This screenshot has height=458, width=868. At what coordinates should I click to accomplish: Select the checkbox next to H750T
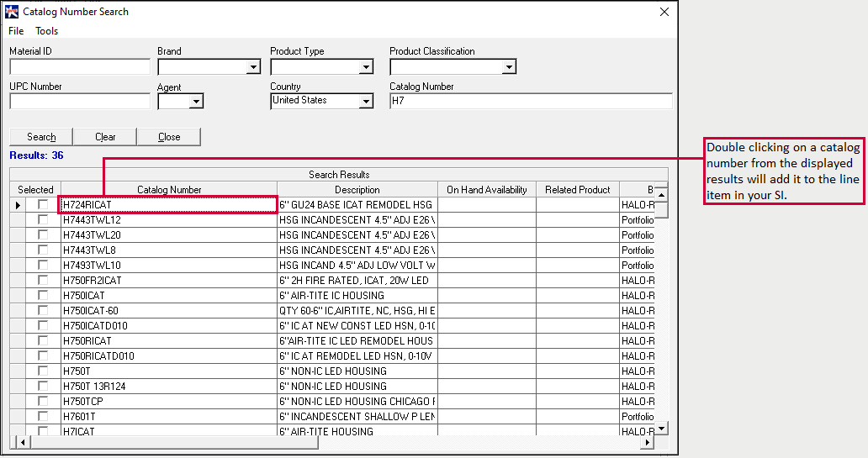(43, 371)
